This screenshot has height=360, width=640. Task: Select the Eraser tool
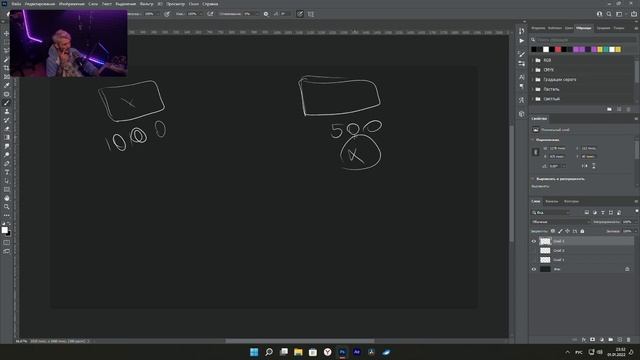coord(7,129)
